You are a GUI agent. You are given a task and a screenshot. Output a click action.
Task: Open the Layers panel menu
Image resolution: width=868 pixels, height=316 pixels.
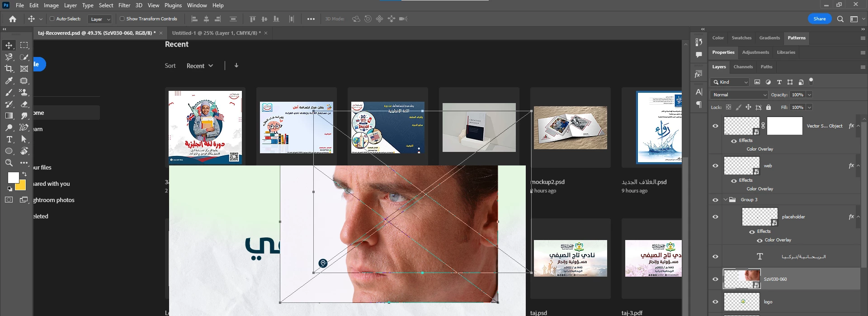coord(863,67)
